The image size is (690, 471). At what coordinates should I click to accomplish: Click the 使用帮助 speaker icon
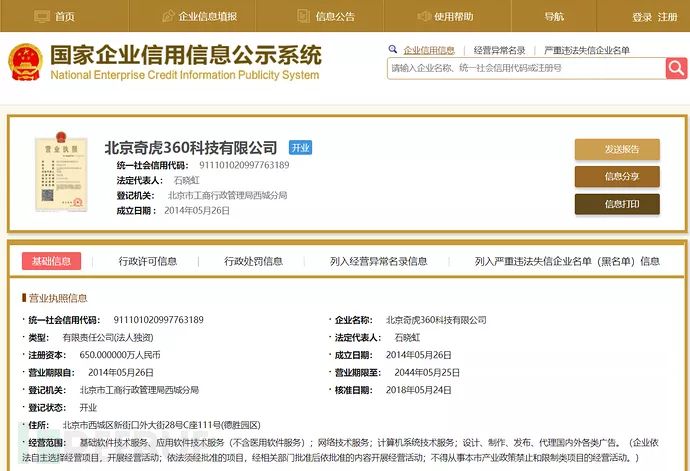tap(424, 16)
